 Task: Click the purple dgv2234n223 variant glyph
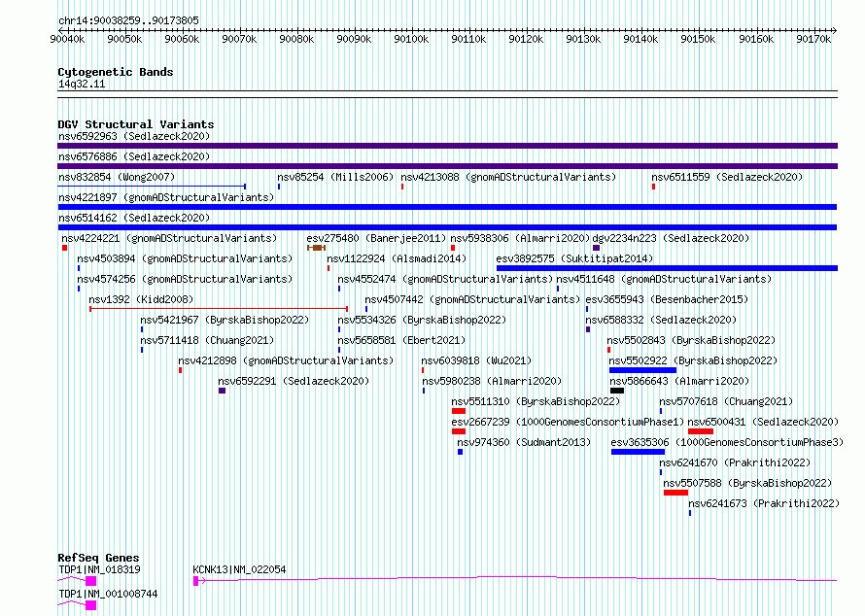pos(596,248)
